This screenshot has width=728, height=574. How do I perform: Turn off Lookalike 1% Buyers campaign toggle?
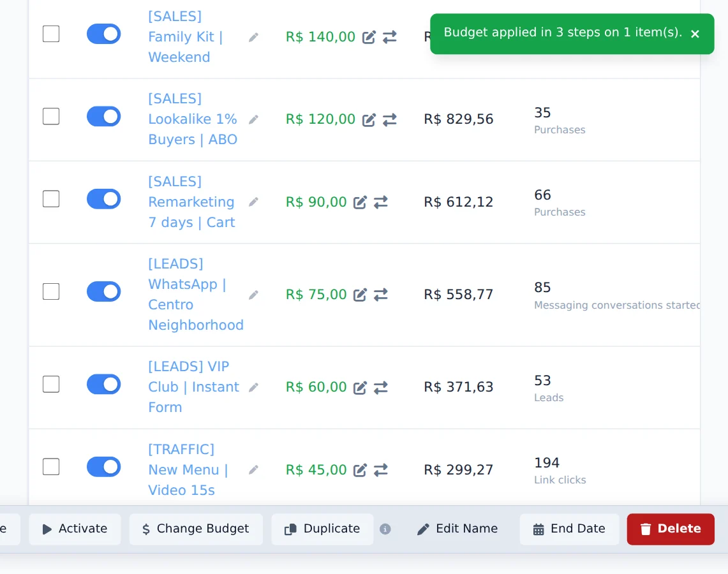[x=103, y=117]
